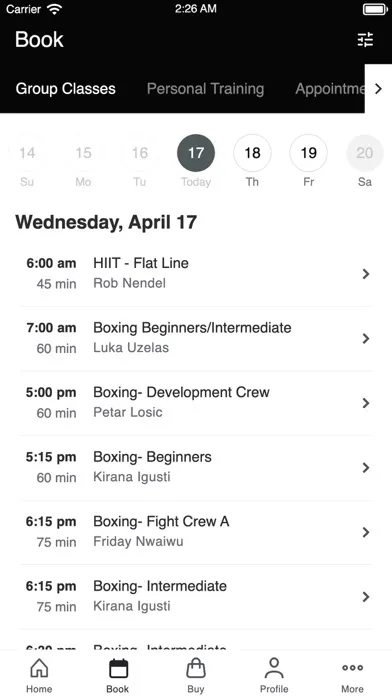Open 5:15 pm Boxing- Beginners row
Screen dimensions: 392x696
(196, 467)
